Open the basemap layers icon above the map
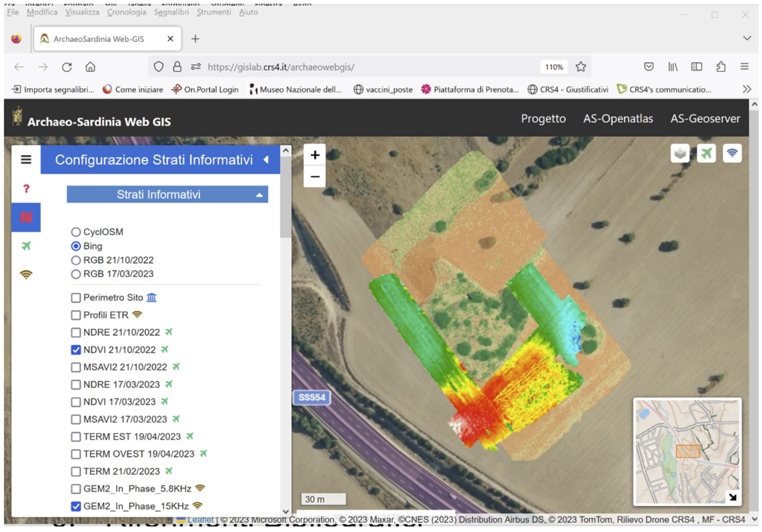 click(680, 153)
